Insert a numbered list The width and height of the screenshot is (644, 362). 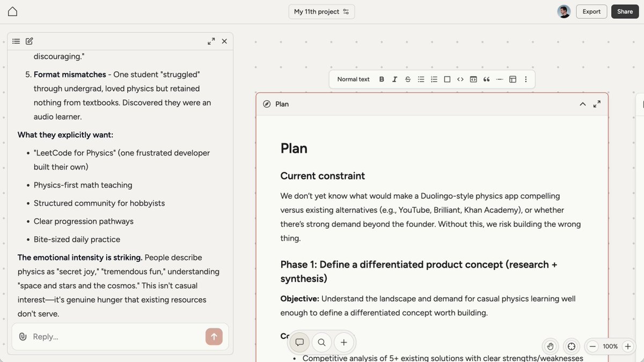(434, 79)
